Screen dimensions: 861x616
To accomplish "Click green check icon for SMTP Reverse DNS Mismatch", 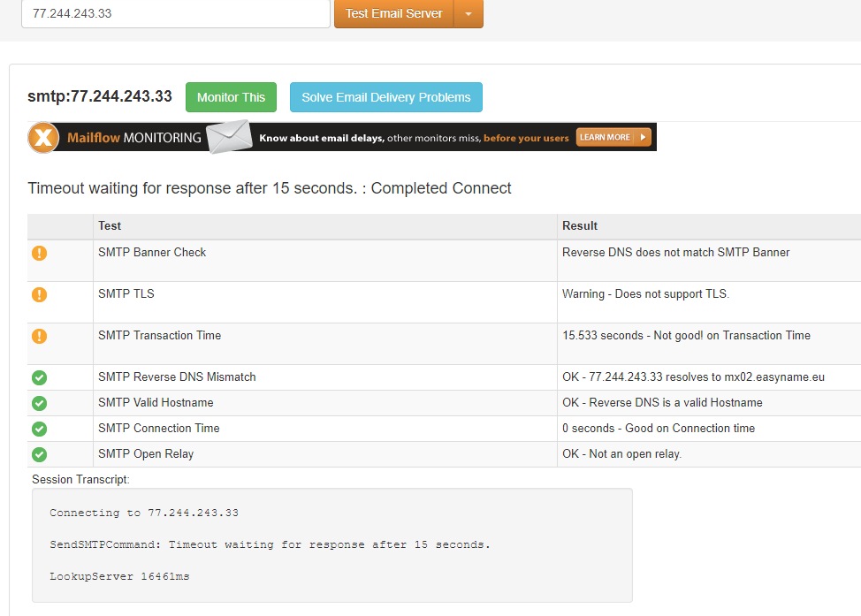I will 39,377.
